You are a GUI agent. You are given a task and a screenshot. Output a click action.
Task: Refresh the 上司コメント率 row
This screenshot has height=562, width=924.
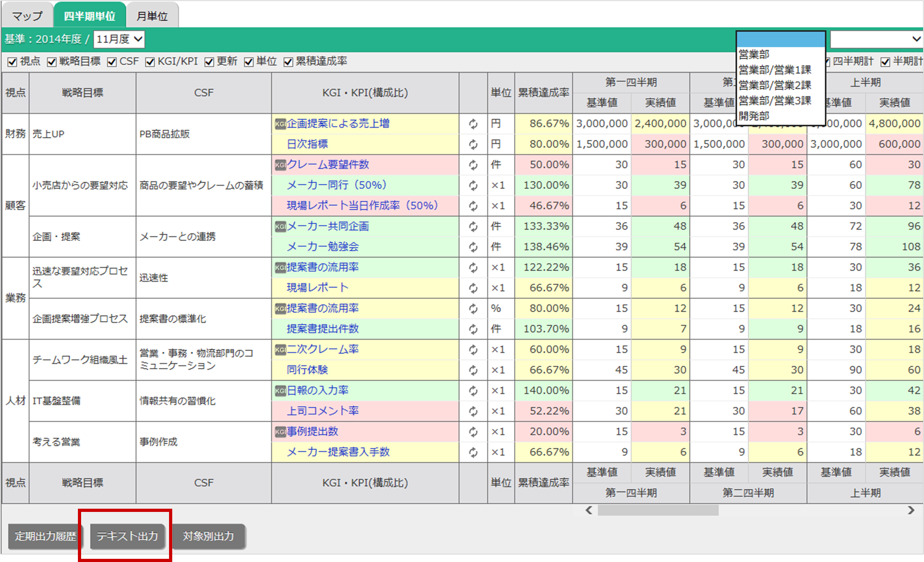[x=473, y=411]
